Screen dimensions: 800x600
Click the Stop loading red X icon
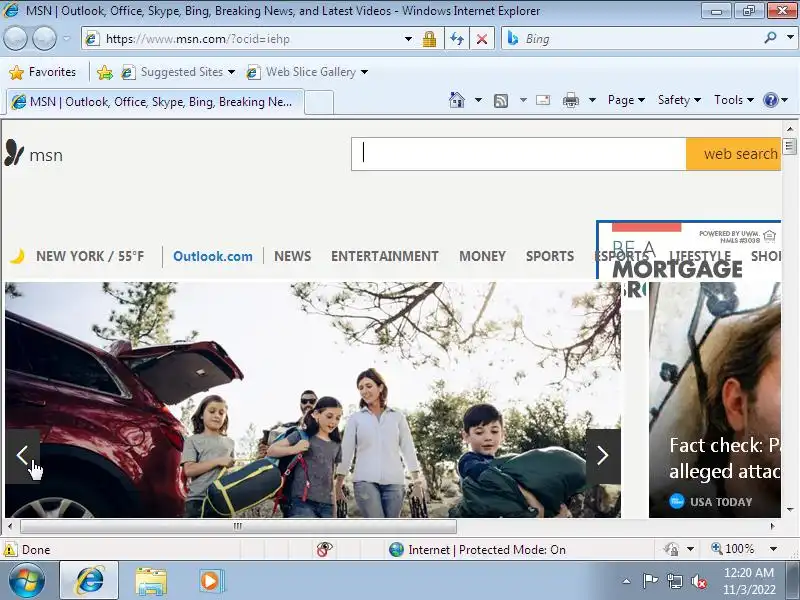(x=482, y=39)
